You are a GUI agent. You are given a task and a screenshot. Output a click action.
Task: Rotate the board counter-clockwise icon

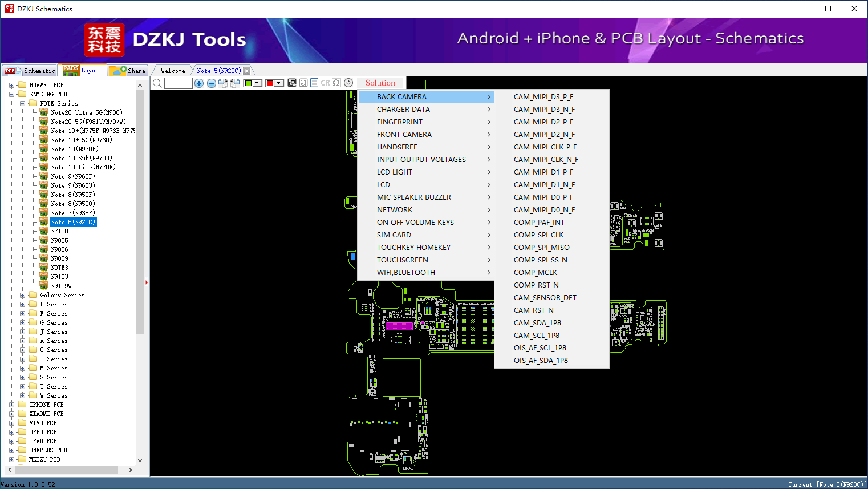point(234,83)
